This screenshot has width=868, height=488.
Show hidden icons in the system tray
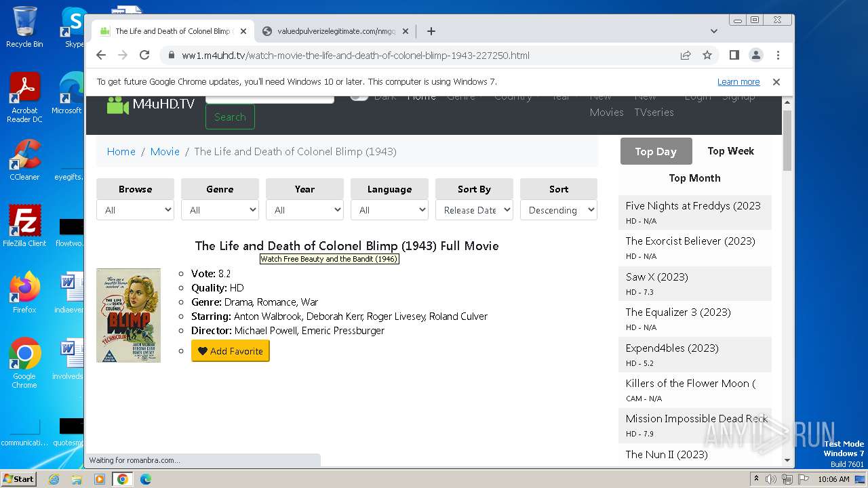(755, 479)
